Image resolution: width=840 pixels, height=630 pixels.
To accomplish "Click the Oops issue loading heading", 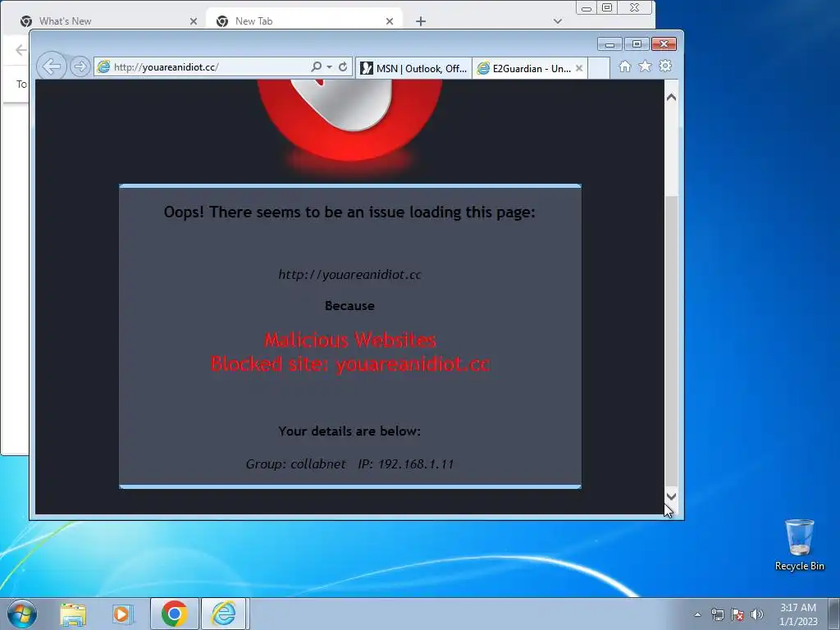I will tap(349, 212).
